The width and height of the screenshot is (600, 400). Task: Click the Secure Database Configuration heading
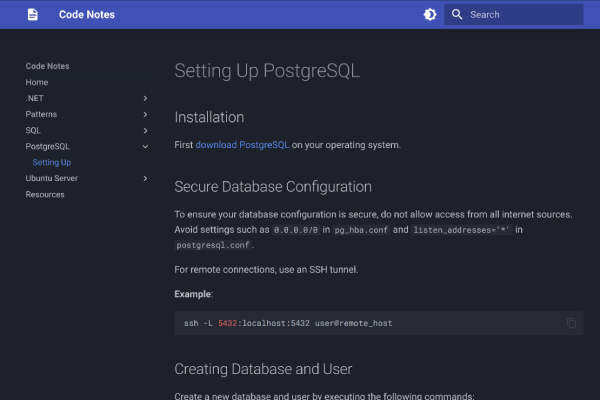(273, 187)
